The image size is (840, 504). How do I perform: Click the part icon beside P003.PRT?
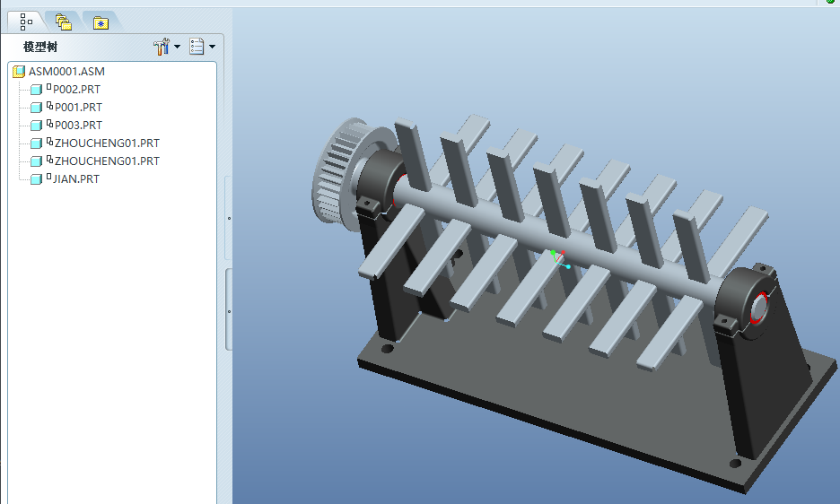tap(36, 126)
